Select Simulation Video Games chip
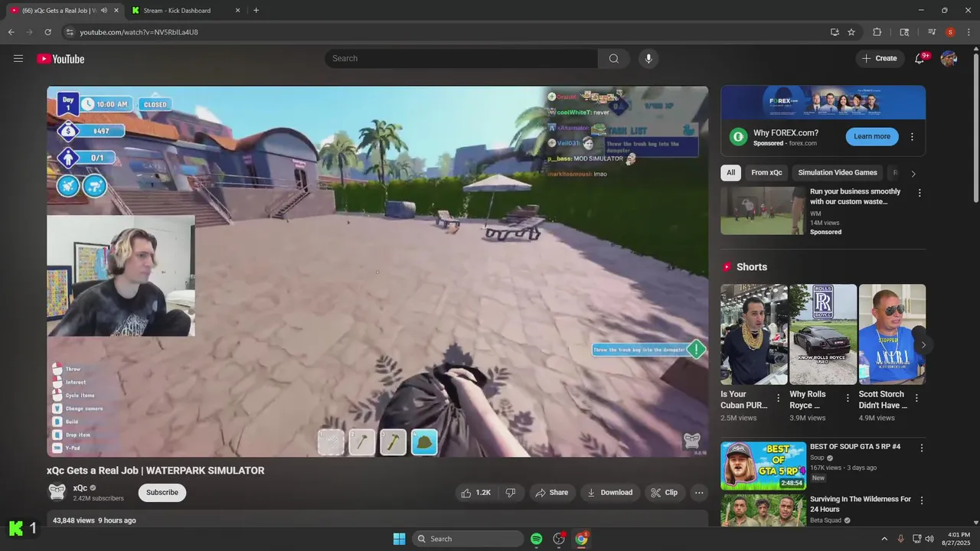 coord(838,173)
